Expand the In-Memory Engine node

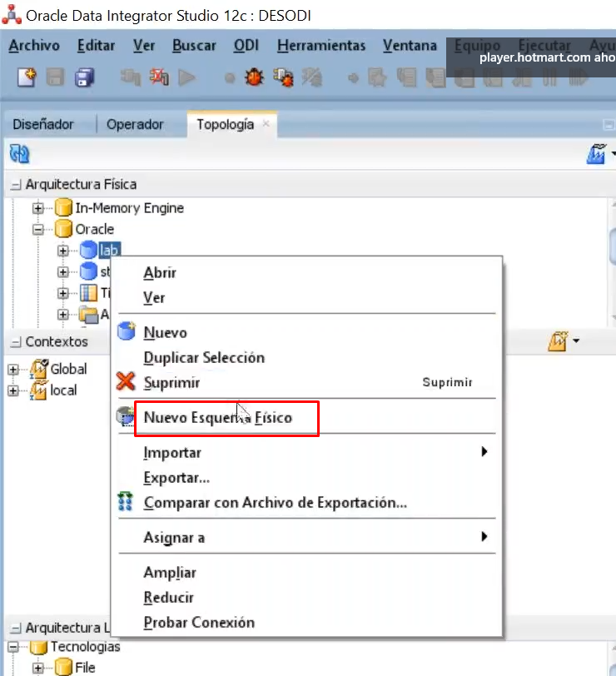tap(38, 208)
